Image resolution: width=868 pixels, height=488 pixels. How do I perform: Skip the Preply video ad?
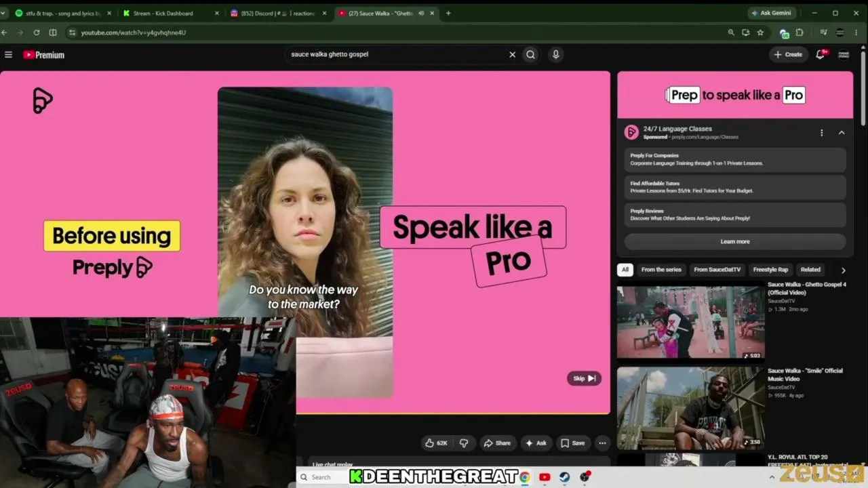584,378
